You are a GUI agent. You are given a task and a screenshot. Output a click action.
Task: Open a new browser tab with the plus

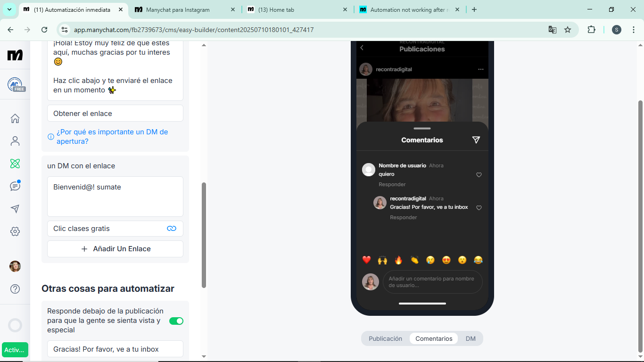click(x=474, y=9)
